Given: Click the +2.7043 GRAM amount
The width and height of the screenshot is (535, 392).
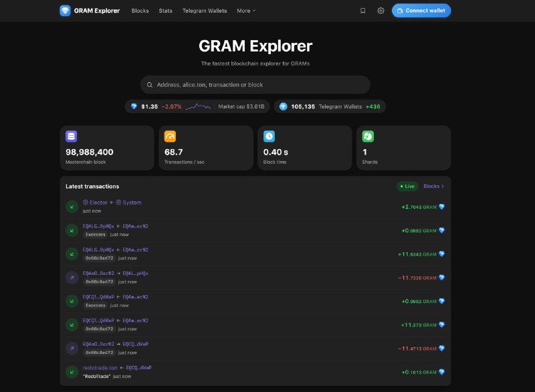Looking at the screenshot, I should (x=419, y=207).
